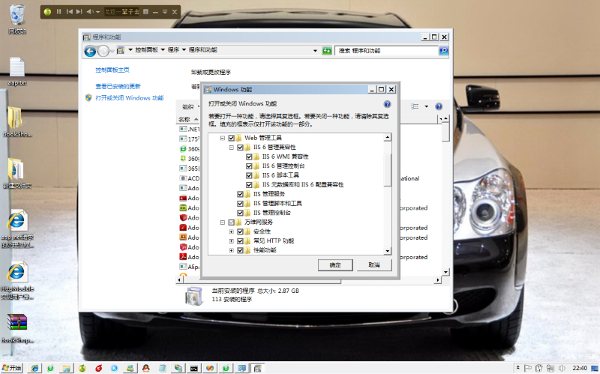Click the search magnifier icon
600x374 pixels.
(443, 51)
